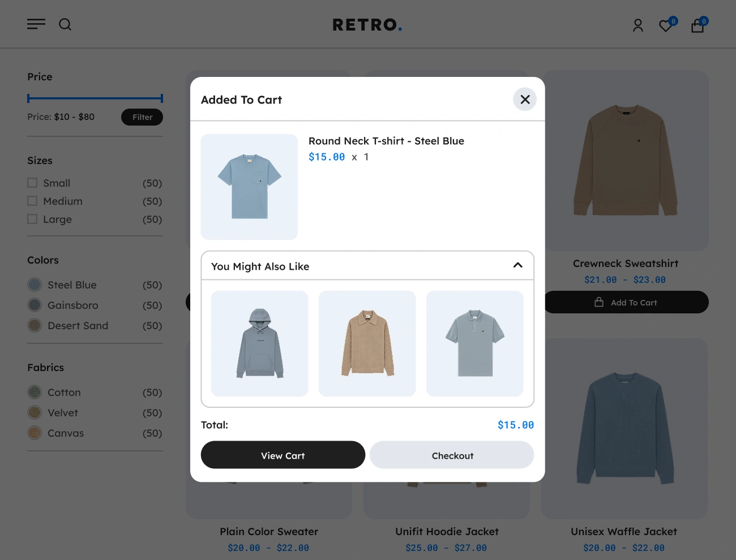Select the Cotton fabric swatch
Image resolution: width=736 pixels, height=560 pixels.
tap(35, 392)
